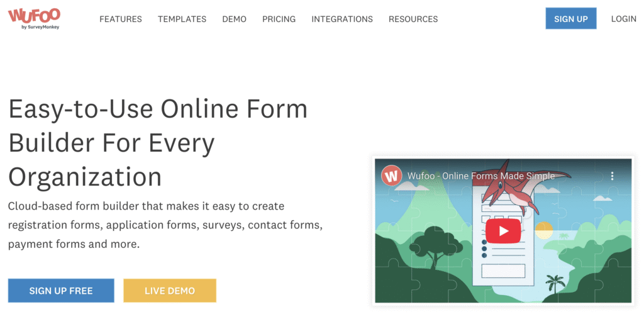
Task: Click video title 'Wufoo - Online Forms Made Simple'
Action: [481, 176]
